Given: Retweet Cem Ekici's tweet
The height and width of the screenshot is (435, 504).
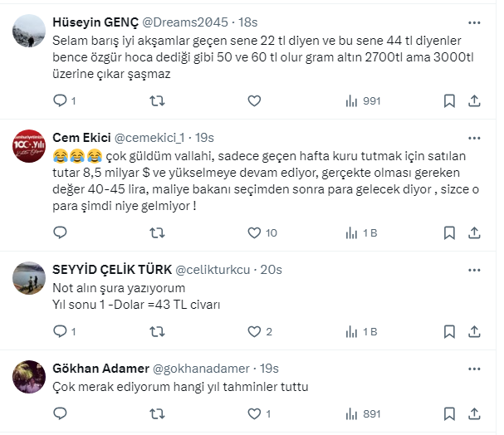Looking at the screenshot, I should click(156, 233).
